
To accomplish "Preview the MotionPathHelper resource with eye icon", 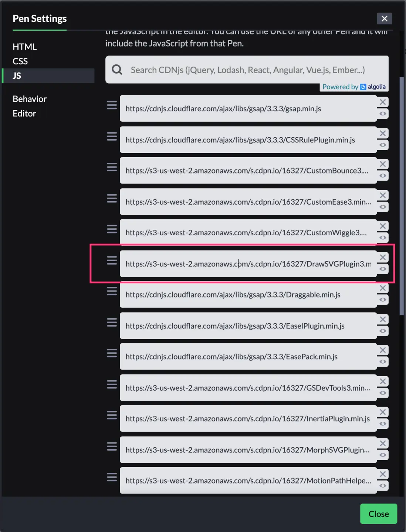I will 383,486.
